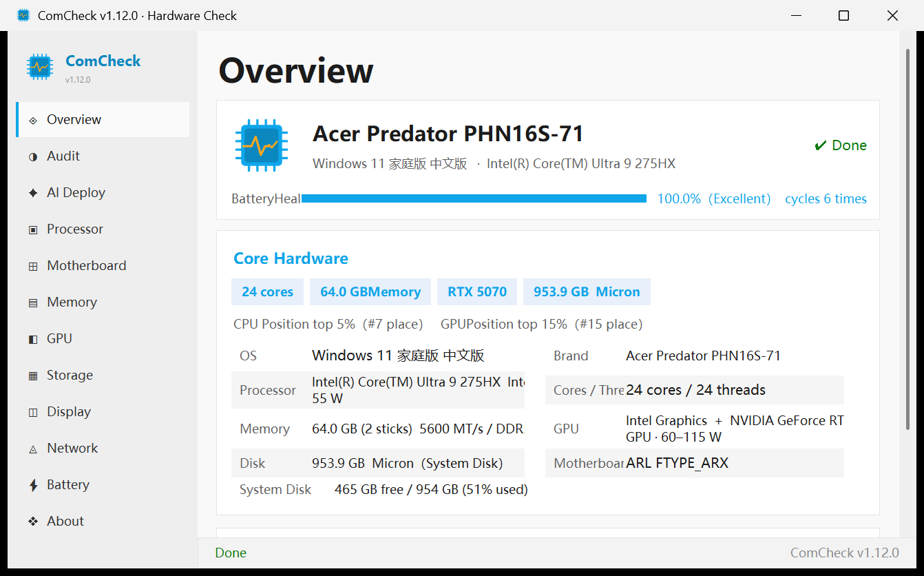Click the v1.12.0 version label under logo
Screen dimensions: 924x576
pyautogui.click(x=78, y=80)
